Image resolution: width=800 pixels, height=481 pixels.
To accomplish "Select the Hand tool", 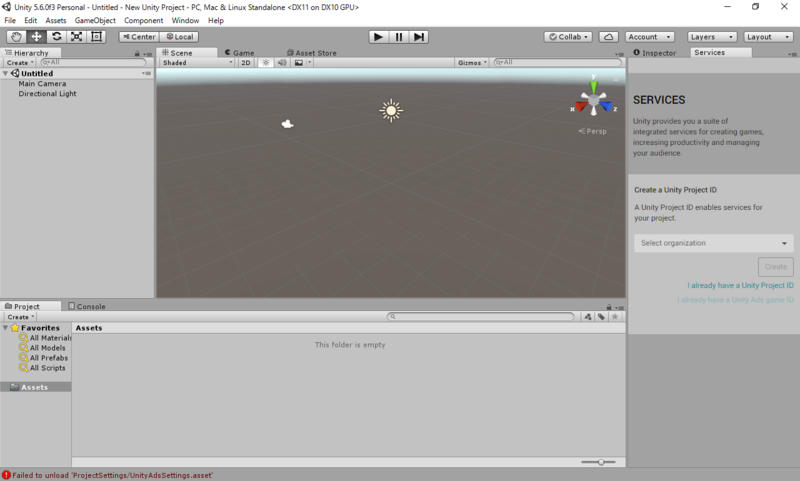I will coord(16,37).
